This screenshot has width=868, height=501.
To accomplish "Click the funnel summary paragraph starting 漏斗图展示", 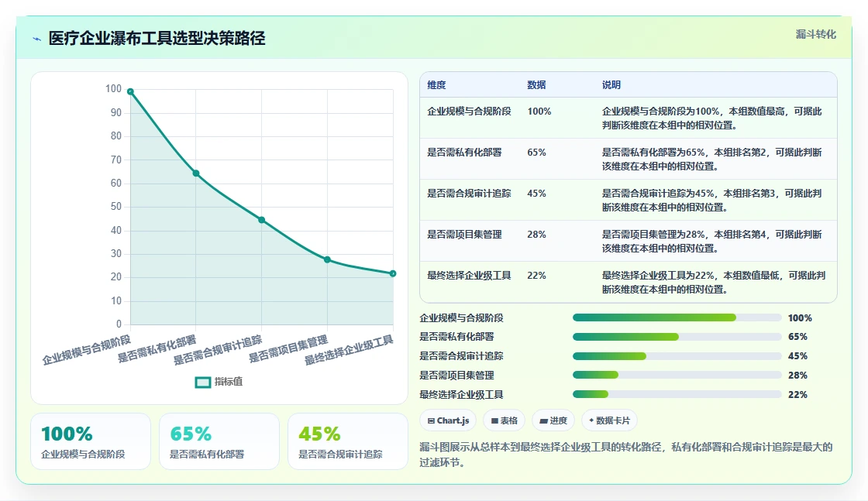I will tap(626, 455).
